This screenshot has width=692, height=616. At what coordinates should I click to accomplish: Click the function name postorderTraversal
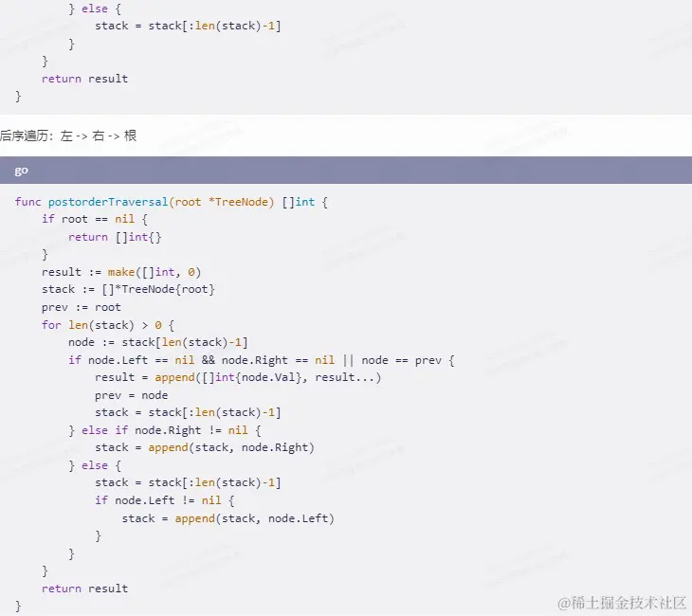point(108,202)
